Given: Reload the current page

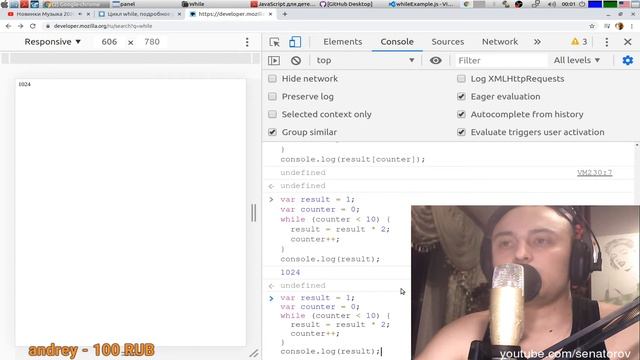Looking at the screenshot, I should pos(33,26).
